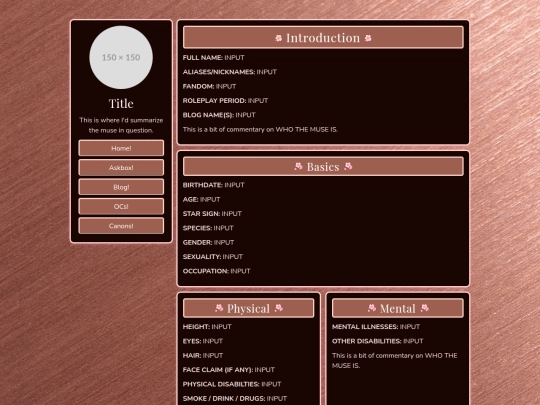Click the AGE: INPUT line
This screenshot has height=405, width=540.
[201, 199]
